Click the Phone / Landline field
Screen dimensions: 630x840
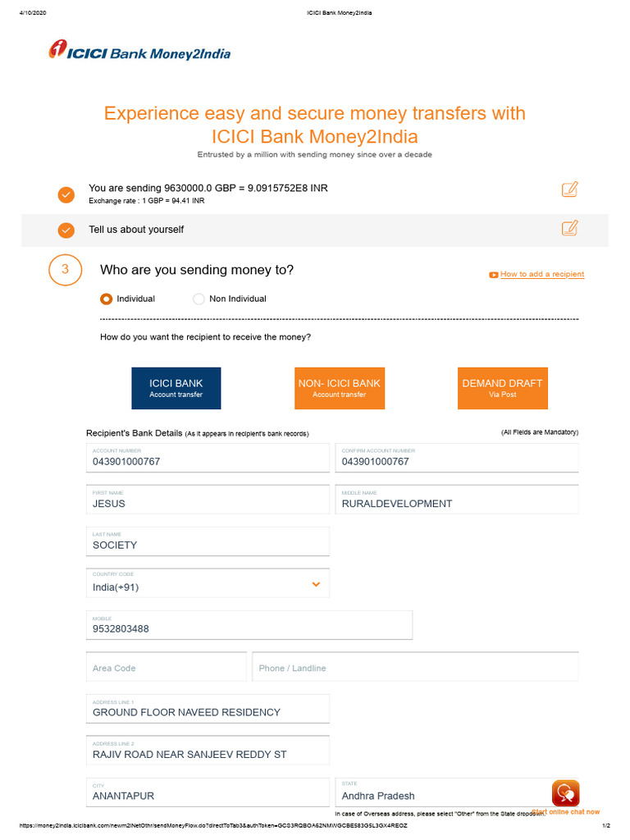(x=415, y=666)
